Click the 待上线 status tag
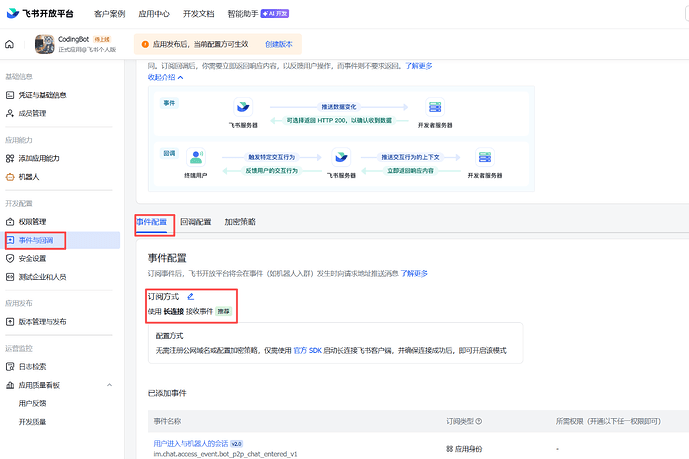 pos(102,40)
